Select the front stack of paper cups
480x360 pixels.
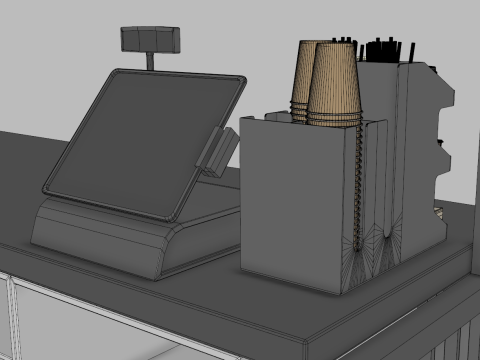pyautogui.click(x=334, y=85)
